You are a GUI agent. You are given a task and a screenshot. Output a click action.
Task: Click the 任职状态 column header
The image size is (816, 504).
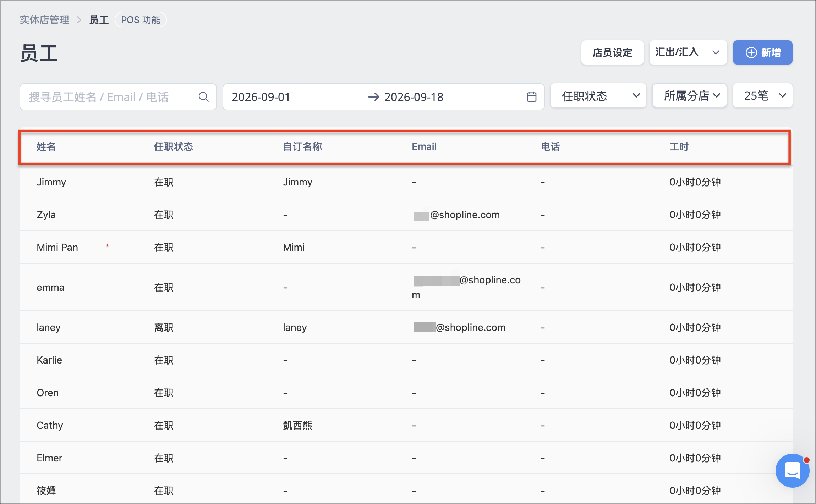coord(173,146)
